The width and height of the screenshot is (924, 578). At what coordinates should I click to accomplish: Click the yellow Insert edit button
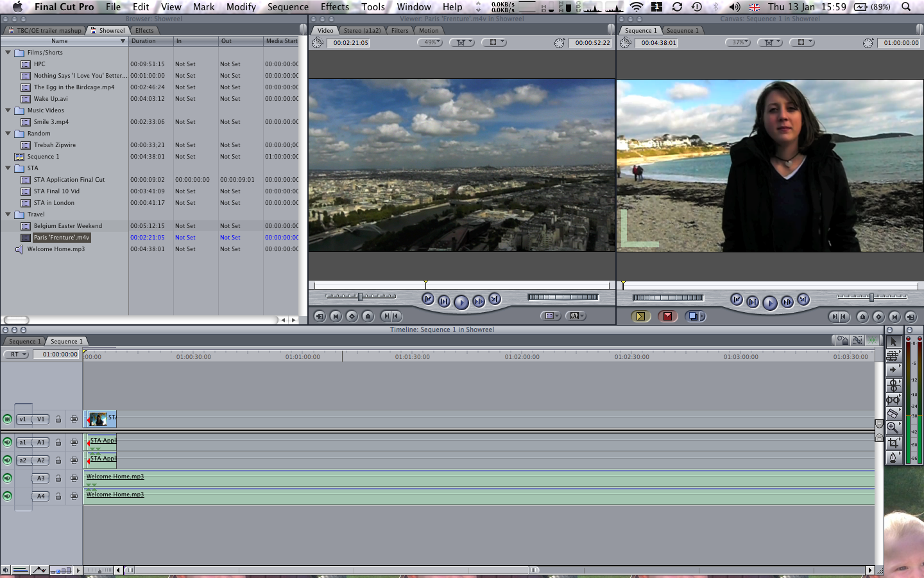(x=640, y=316)
